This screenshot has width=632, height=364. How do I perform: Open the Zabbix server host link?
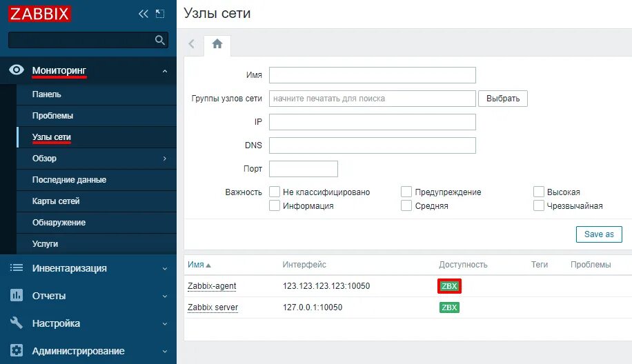213,307
